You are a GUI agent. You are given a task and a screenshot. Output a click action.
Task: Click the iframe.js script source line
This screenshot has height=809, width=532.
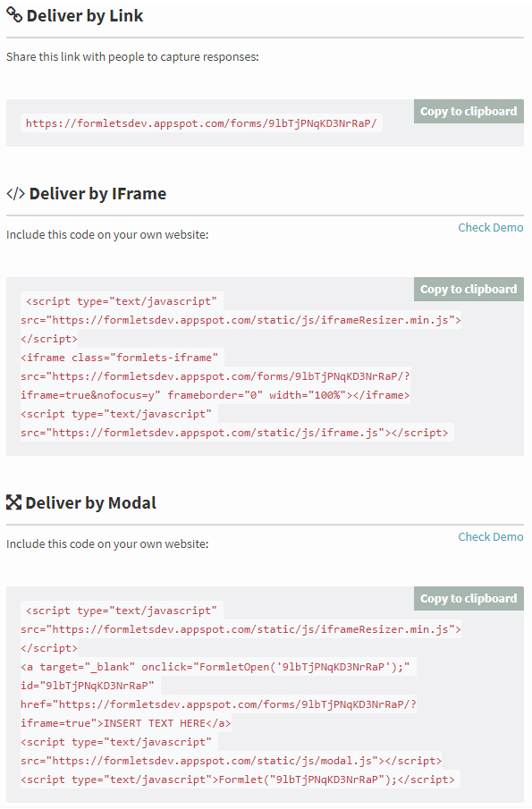235,433
